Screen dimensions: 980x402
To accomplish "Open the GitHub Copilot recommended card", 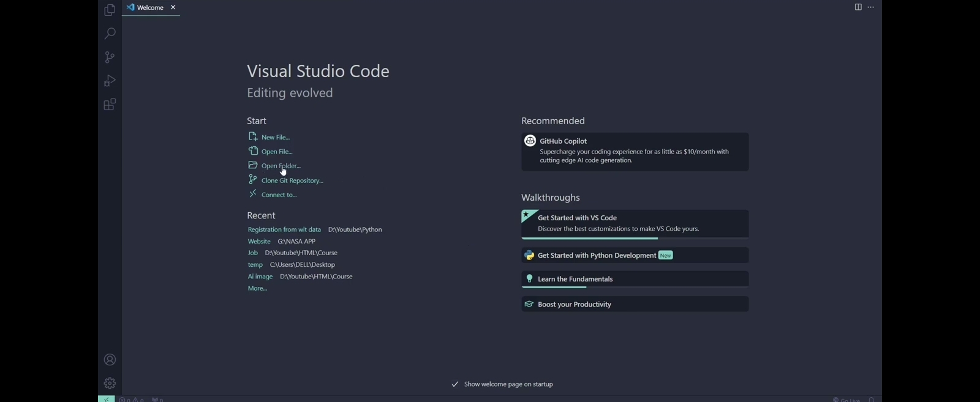I will (x=635, y=152).
